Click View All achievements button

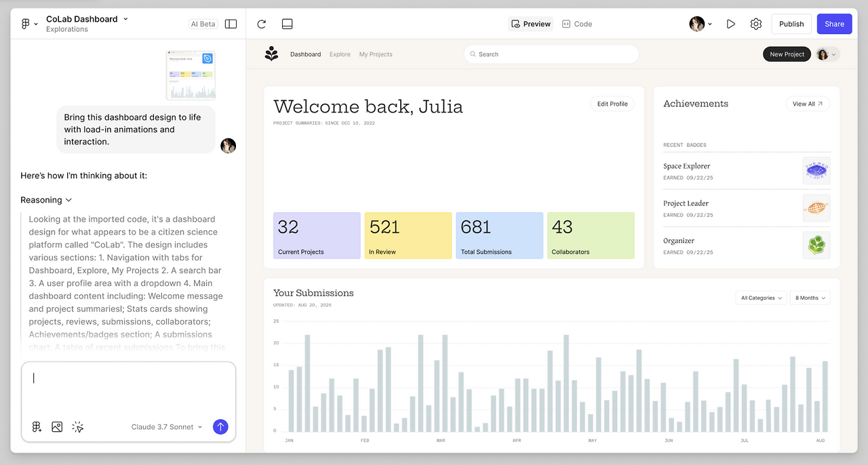[x=808, y=104]
